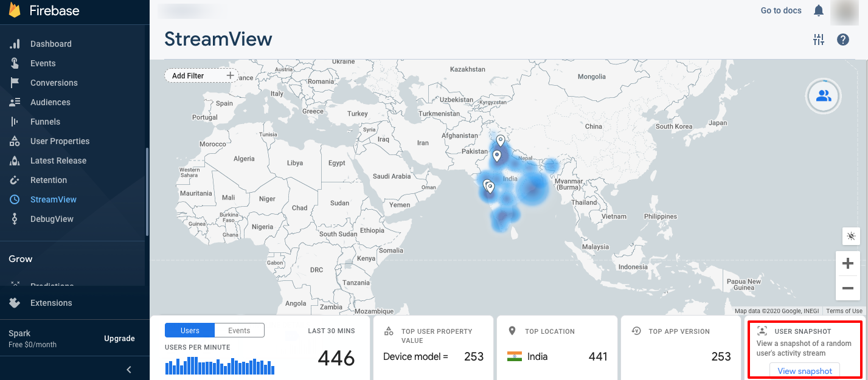Click the Top User Property shapes icon
This screenshot has width=868, height=380.
pyautogui.click(x=389, y=331)
